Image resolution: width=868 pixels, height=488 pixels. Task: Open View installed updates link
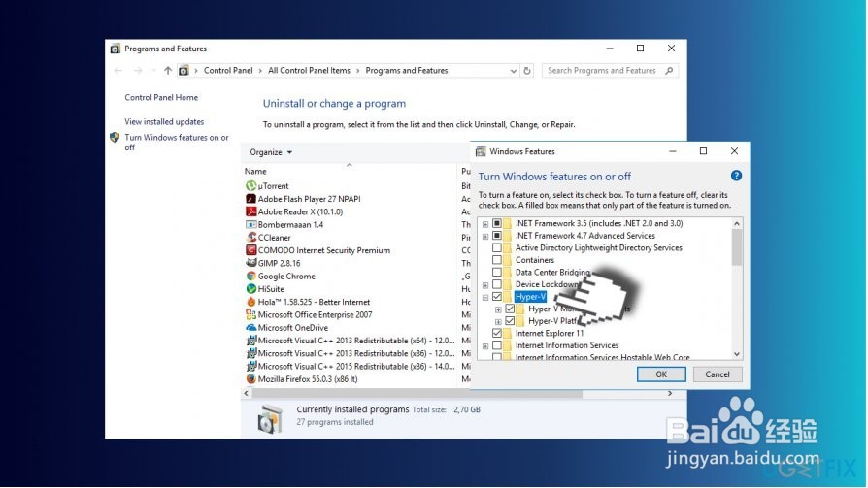coord(164,121)
